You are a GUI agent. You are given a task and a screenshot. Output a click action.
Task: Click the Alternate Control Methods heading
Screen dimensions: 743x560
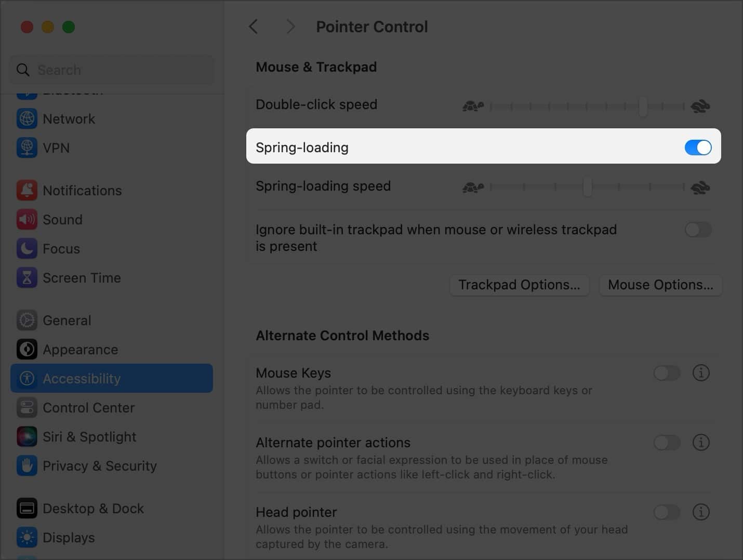coord(342,336)
